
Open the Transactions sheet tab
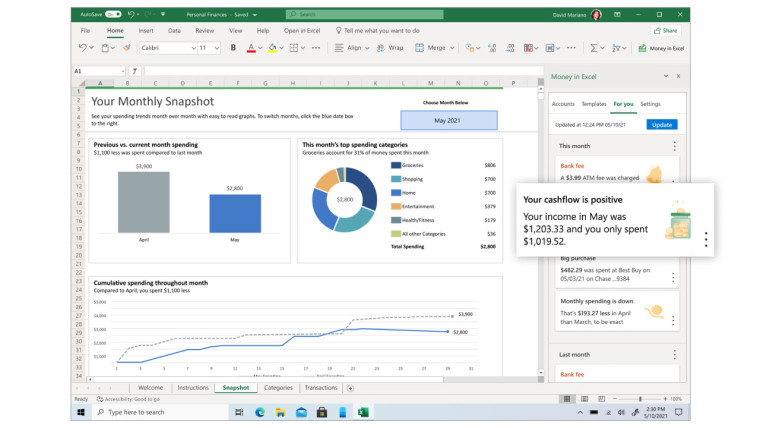(x=321, y=388)
